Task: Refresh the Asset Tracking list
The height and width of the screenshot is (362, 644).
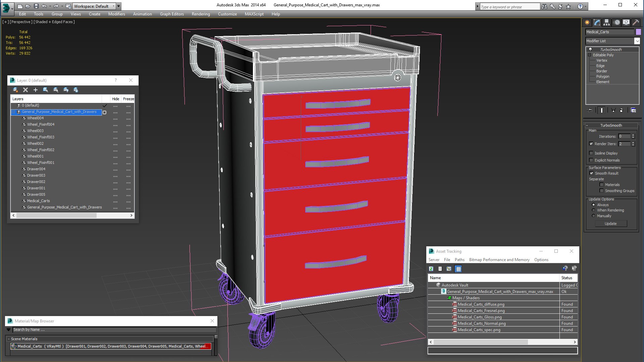Action: [x=431, y=269]
